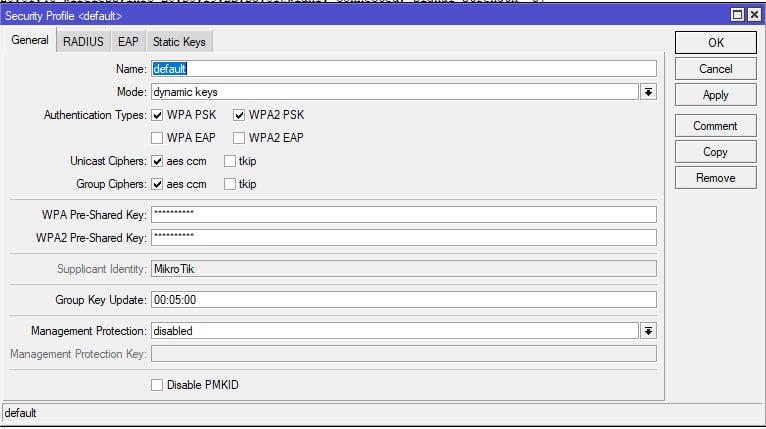The image size is (766, 429).
Task: Toggle Unicast Ciphers aes ccm
Action: point(157,161)
